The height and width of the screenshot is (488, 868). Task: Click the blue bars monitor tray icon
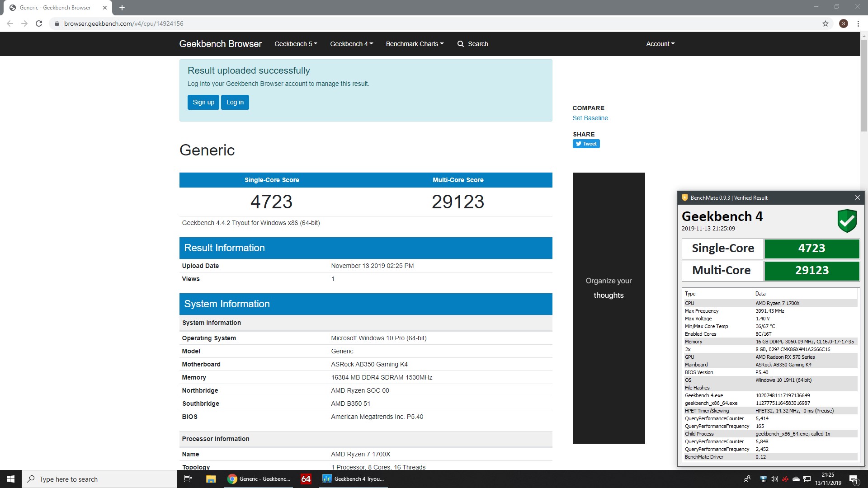coord(763,479)
